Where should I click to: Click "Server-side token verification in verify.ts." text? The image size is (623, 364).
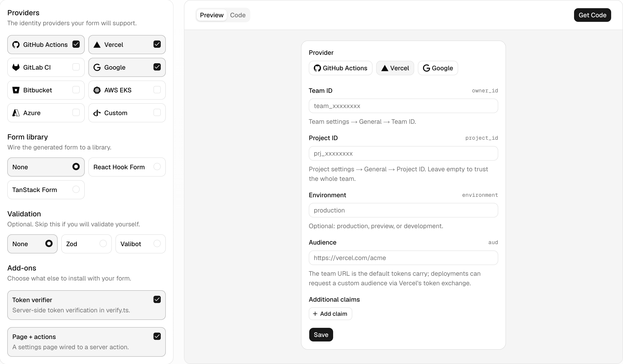pos(71,310)
